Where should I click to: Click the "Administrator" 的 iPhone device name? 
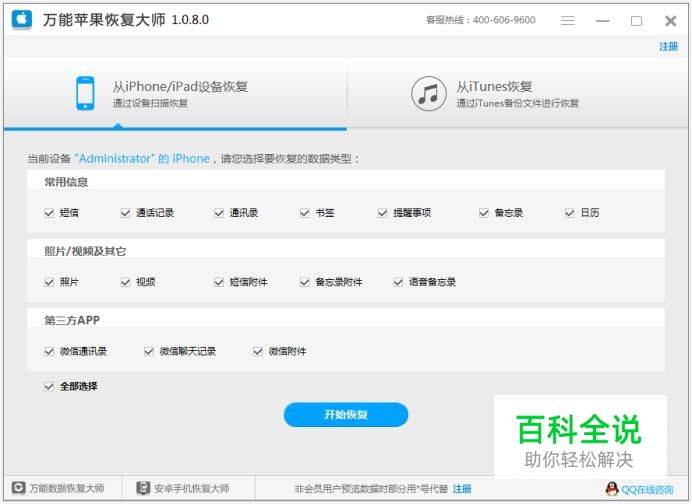142,158
